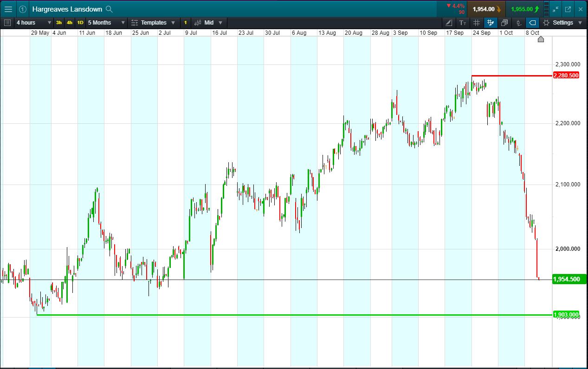Viewport: 588px width, 369px height.
Task: Click the yellow 1 layout button
Action: tap(186, 22)
